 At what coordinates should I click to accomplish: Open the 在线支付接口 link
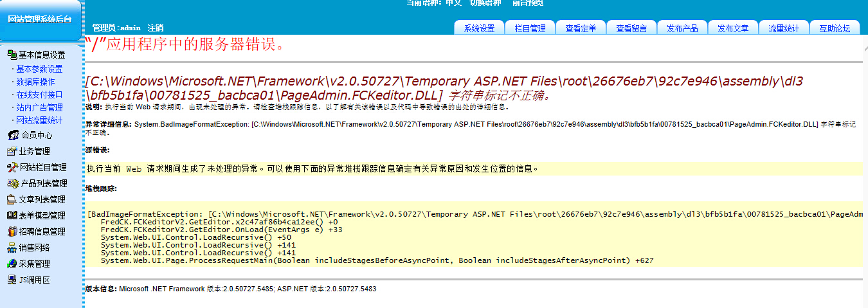pyautogui.click(x=39, y=95)
